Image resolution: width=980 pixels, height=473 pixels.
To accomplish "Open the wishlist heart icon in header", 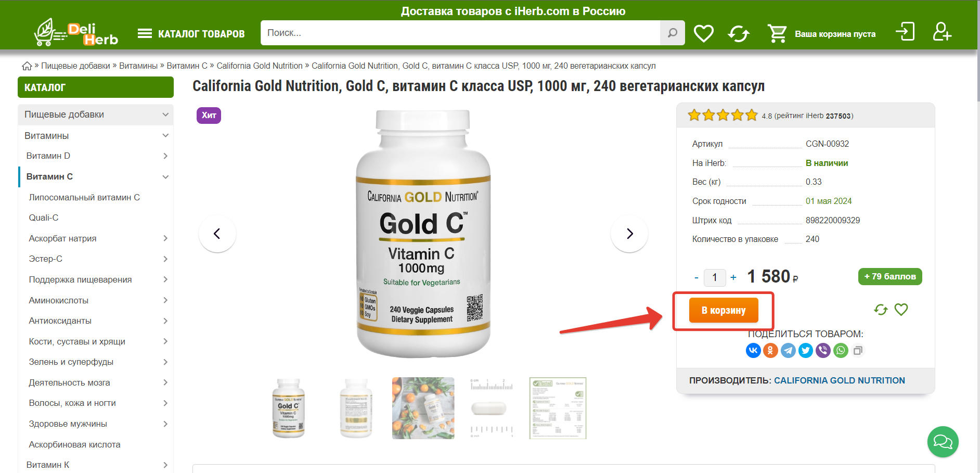I will pos(704,33).
